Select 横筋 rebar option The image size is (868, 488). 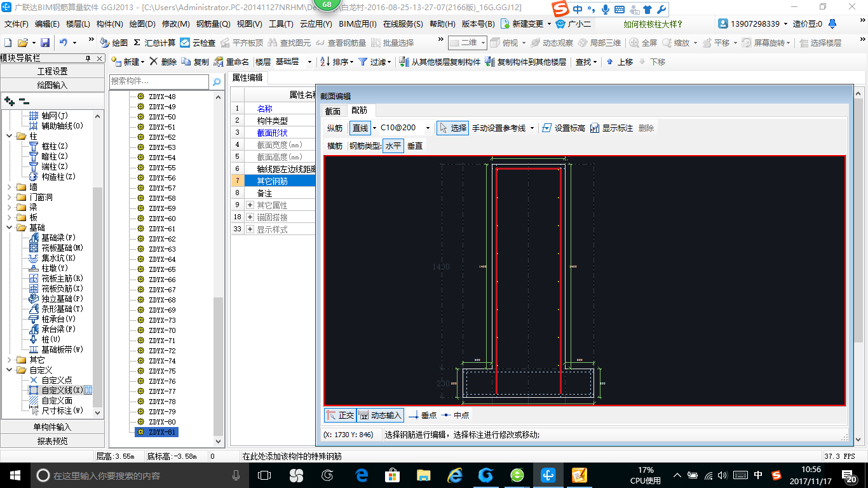coord(335,146)
